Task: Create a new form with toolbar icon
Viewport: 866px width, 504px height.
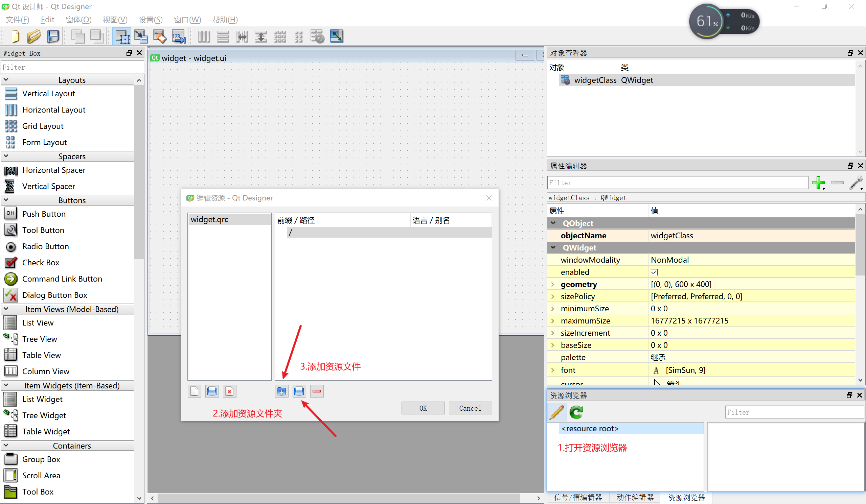Action: 15,37
